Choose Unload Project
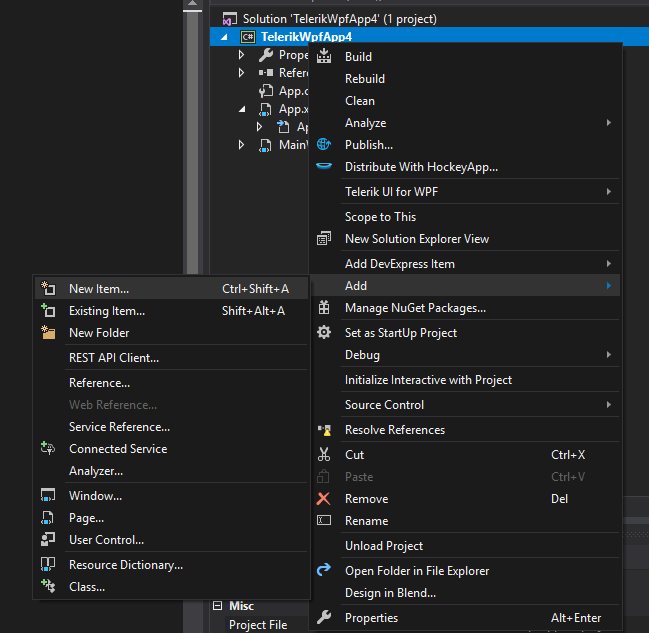This screenshot has height=633, width=649. click(466, 546)
